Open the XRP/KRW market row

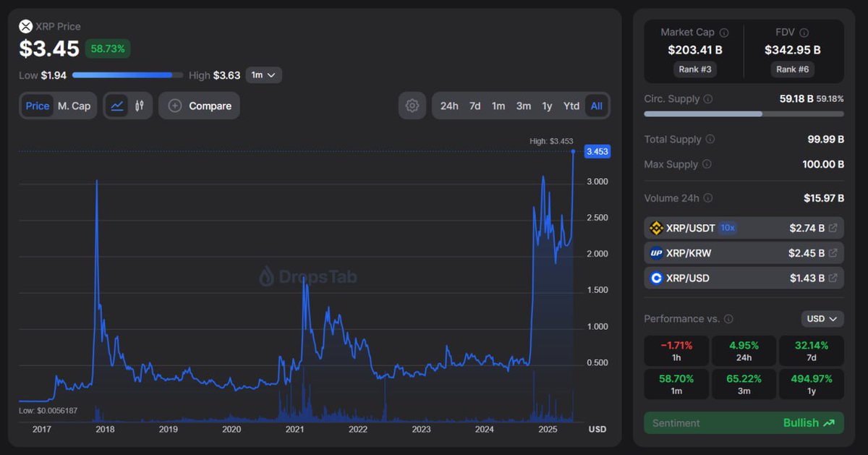coord(744,253)
